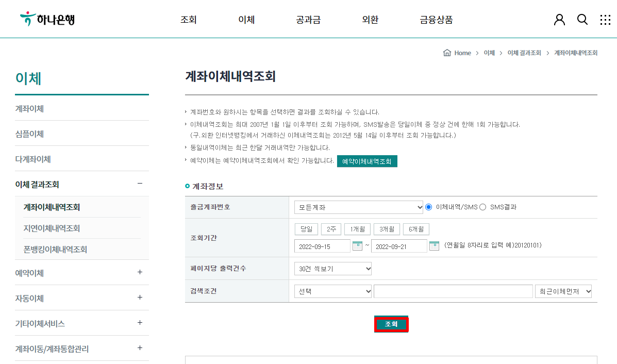Open 예약이체내역조회 with the teal button

(367, 161)
